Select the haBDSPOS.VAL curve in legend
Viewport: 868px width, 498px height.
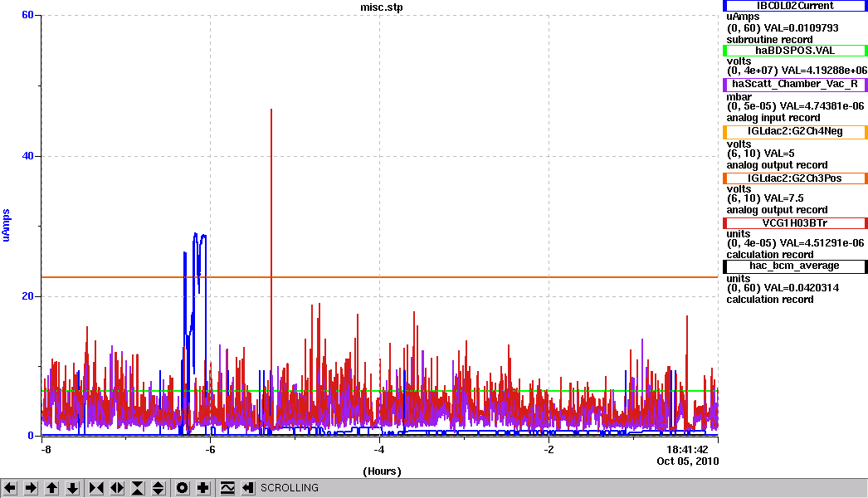tap(795, 51)
